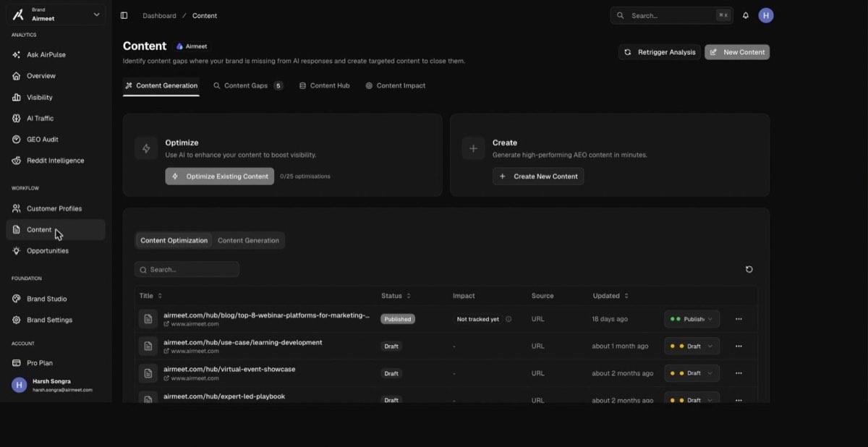Switch to the Content Generation top tab
The image size is (868, 447).
point(161,85)
